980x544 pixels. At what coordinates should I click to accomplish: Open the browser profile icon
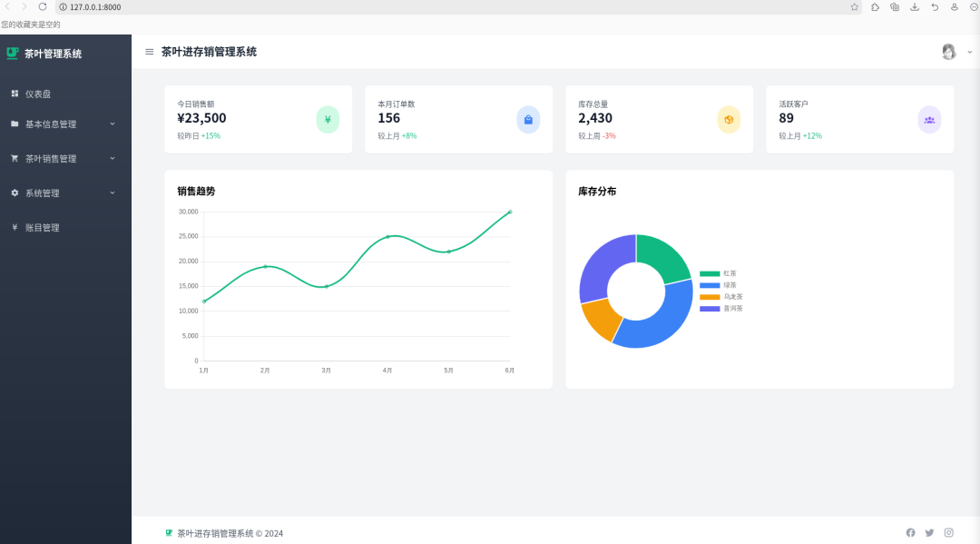955,7
